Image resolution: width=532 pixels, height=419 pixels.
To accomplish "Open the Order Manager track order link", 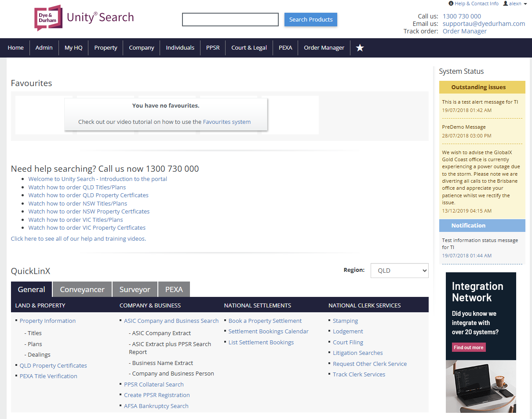I will [x=465, y=31].
